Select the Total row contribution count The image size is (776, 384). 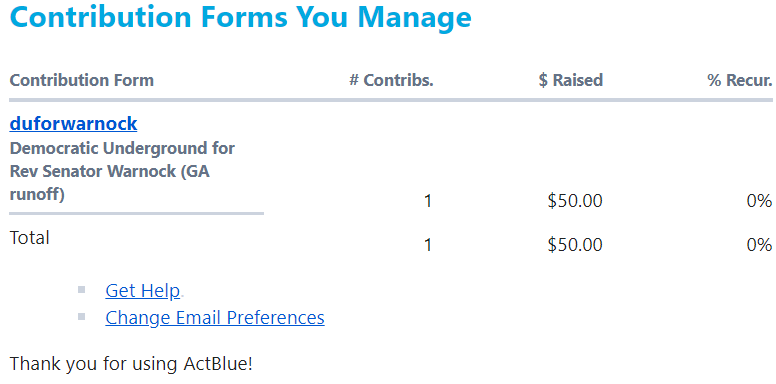tap(428, 244)
